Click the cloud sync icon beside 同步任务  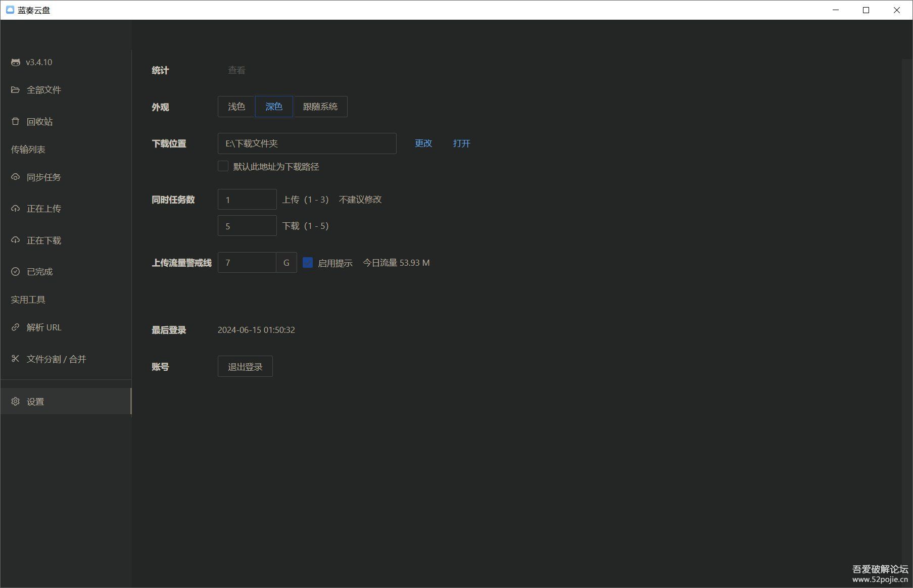(15, 177)
